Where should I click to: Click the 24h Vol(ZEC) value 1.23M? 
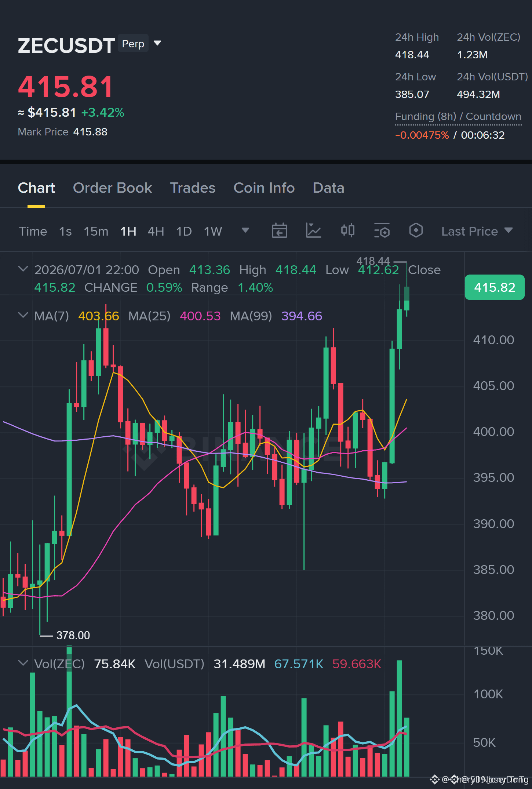pyautogui.click(x=472, y=55)
